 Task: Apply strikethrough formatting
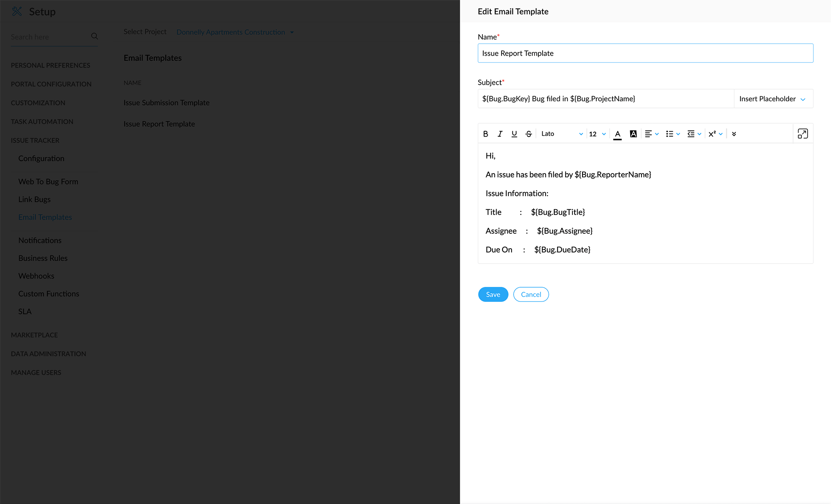pos(529,134)
